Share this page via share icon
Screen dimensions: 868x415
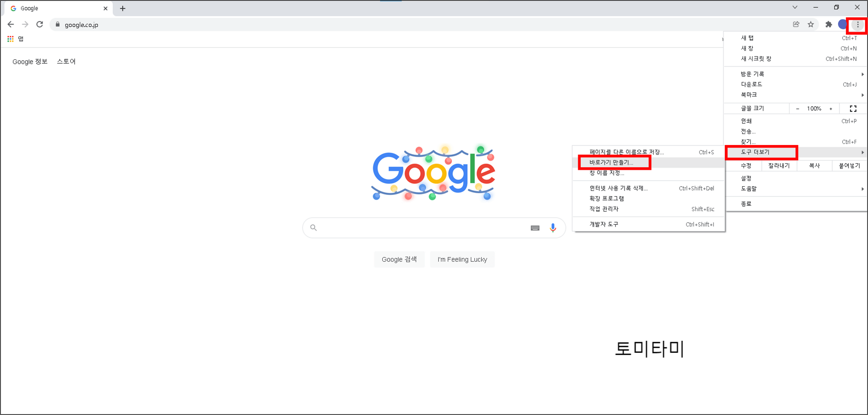click(796, 24)
